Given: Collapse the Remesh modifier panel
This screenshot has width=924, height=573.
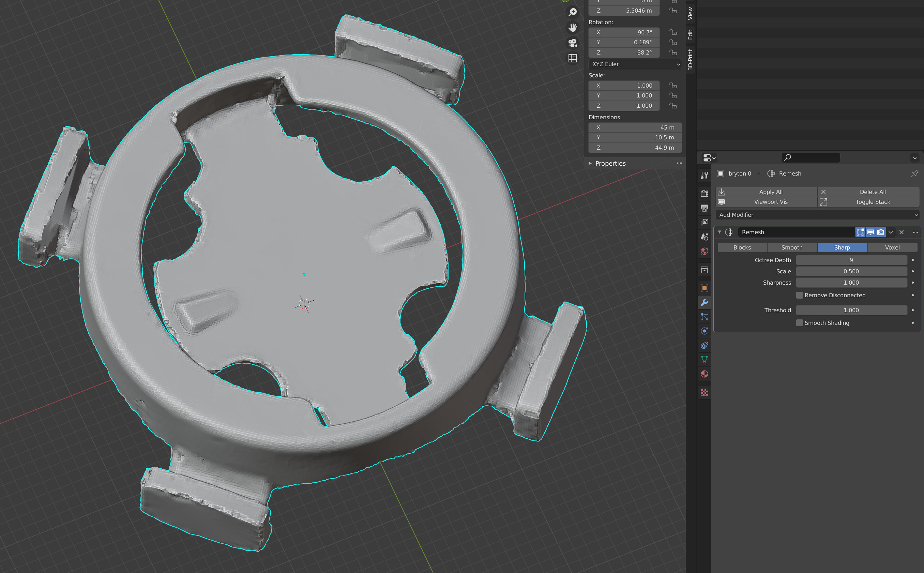Looking at the screenshot, I should [x=719, y=232].
